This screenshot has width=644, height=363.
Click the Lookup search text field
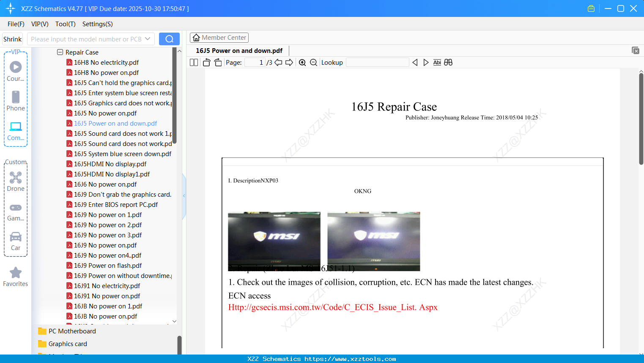coord(378,63)
